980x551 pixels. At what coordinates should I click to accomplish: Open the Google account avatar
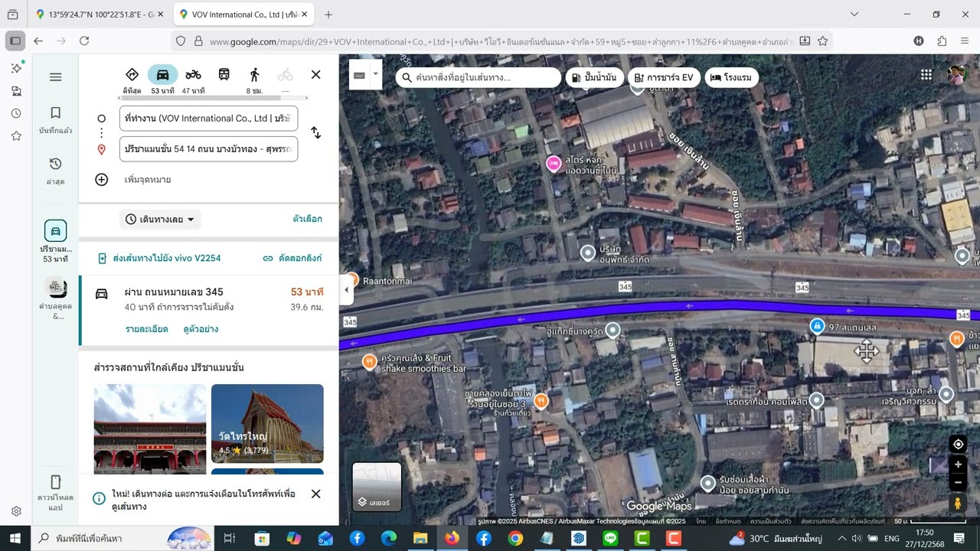(x=956, y=75)
